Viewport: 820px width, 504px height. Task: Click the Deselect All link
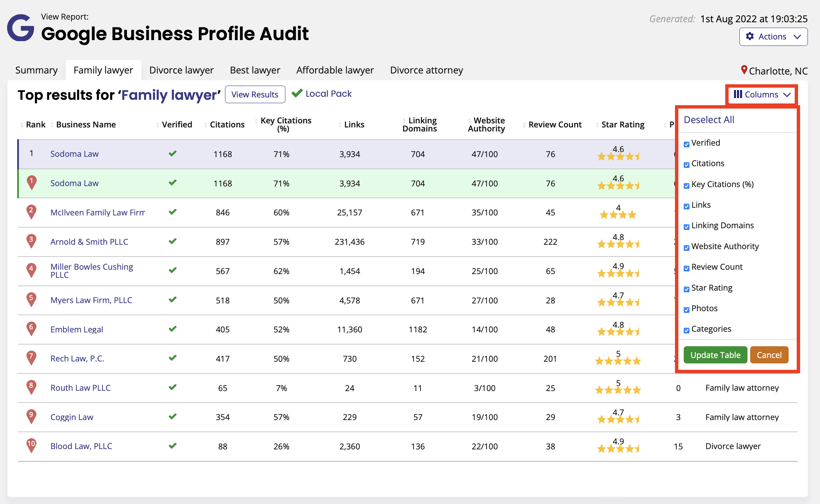709,120
